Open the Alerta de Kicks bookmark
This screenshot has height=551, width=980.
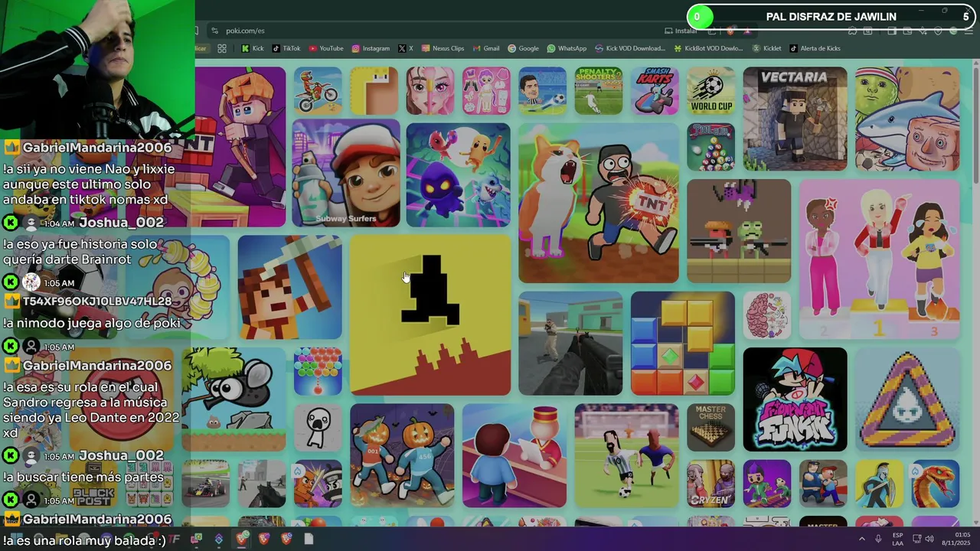[x=814, y=48]
